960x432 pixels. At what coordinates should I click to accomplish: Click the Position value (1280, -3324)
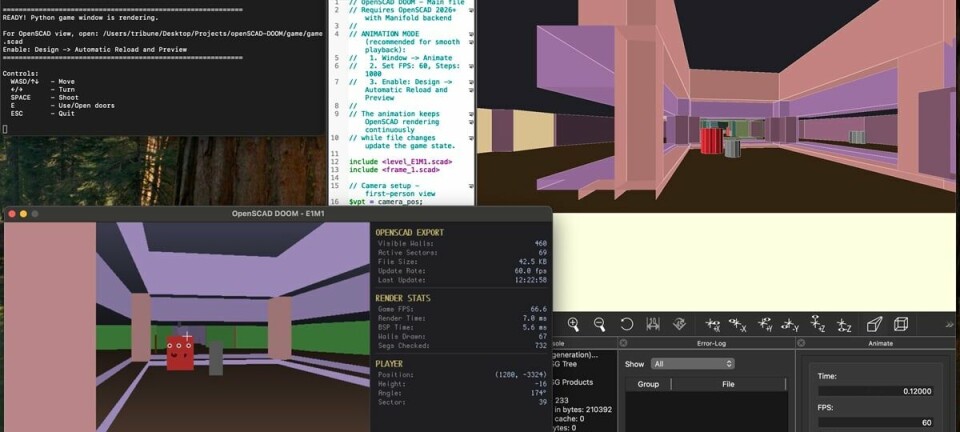(520, 374)
